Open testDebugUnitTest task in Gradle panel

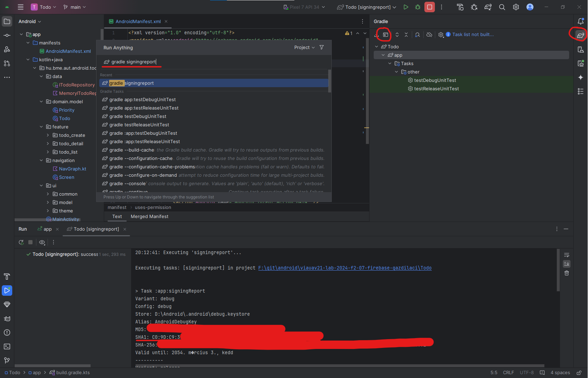point(435,80)
